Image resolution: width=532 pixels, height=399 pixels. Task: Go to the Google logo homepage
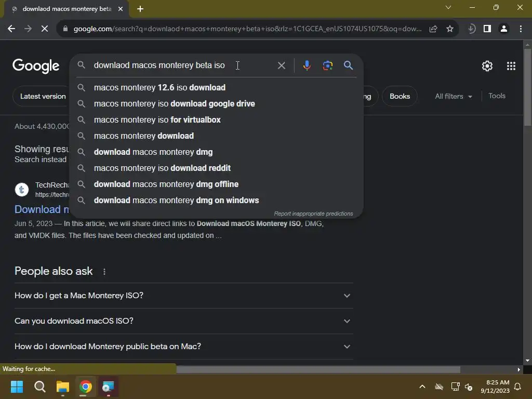click(x=36, y=66)
